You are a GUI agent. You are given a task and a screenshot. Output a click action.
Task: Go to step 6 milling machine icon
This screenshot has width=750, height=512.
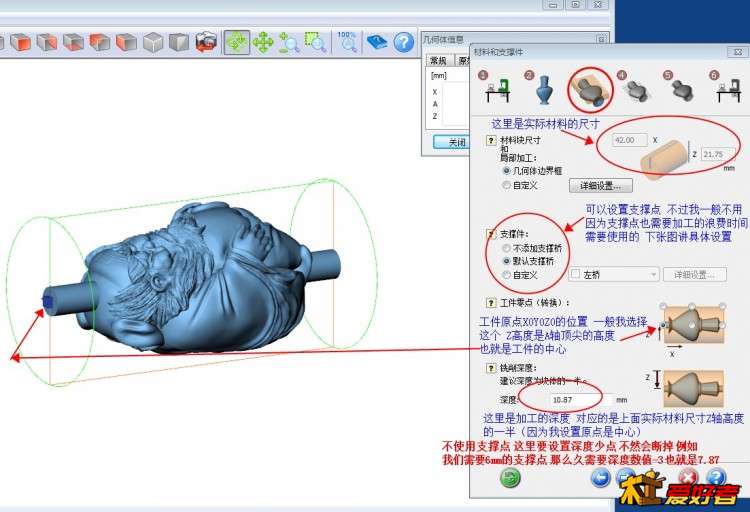727,91
